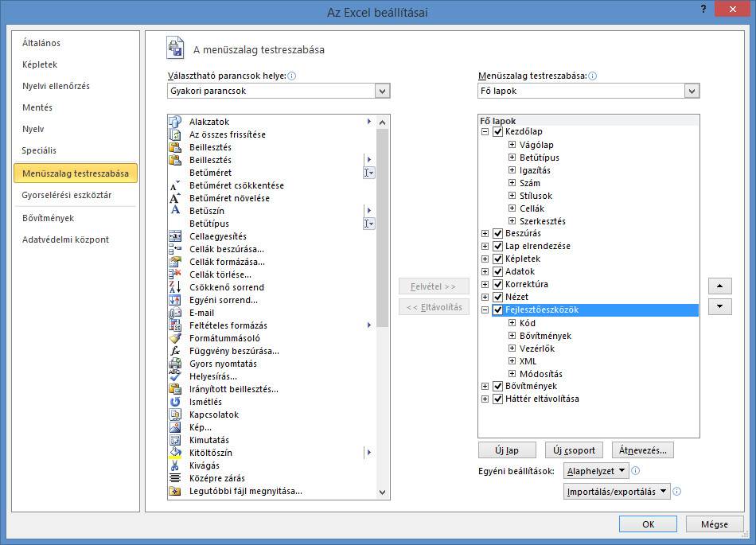The height and width of the screenshot is (545, 756).
Task: Click the Függvény beszúrása fx icon
Action: tap(175, 351)
